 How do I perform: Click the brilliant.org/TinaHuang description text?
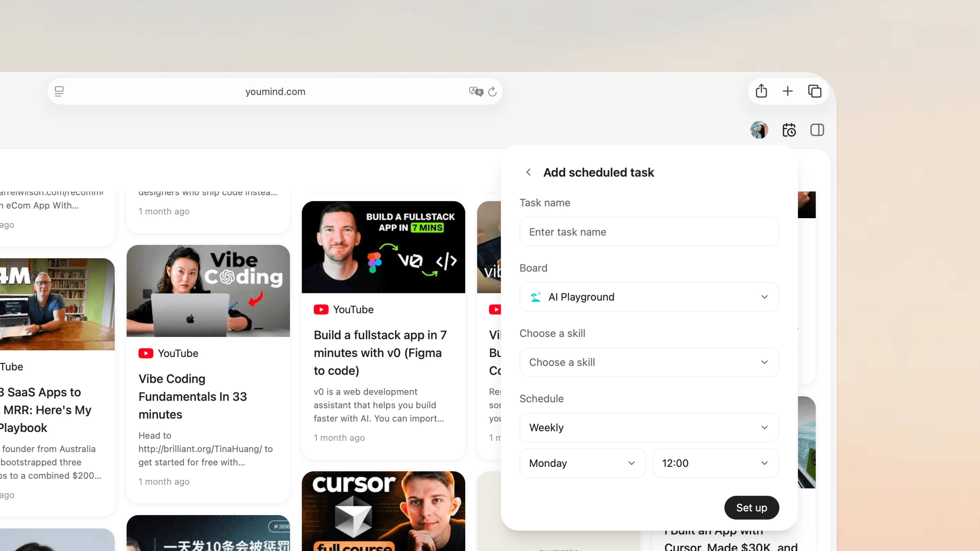(x=205, y=449)
